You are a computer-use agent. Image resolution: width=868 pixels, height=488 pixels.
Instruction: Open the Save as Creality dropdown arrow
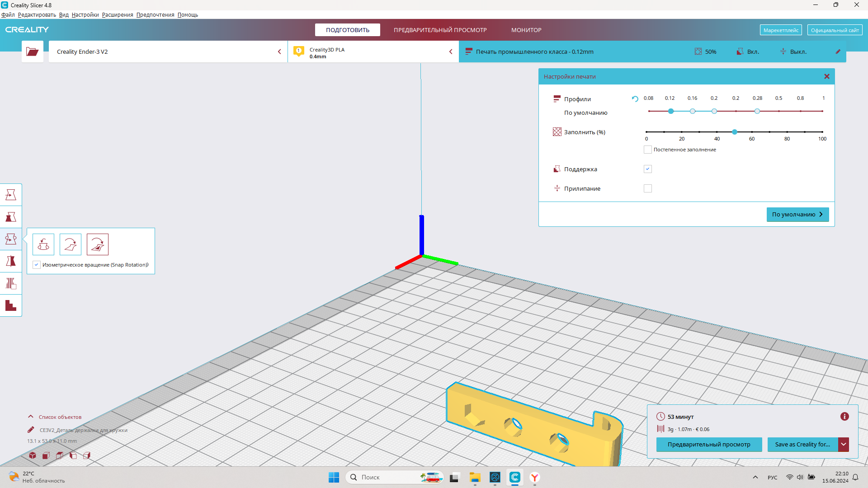tap(844, 445)
